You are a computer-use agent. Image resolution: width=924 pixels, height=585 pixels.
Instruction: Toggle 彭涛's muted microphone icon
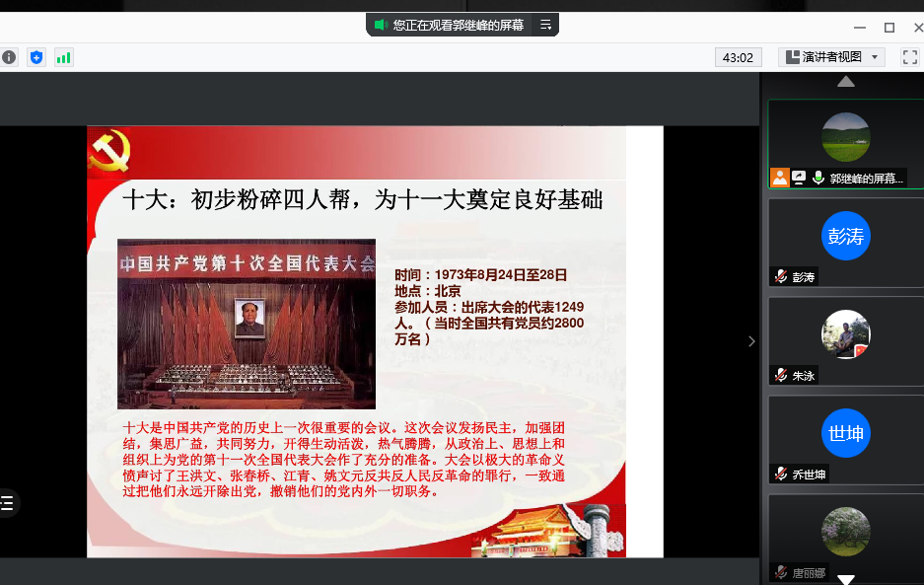(x=781, y=277)
